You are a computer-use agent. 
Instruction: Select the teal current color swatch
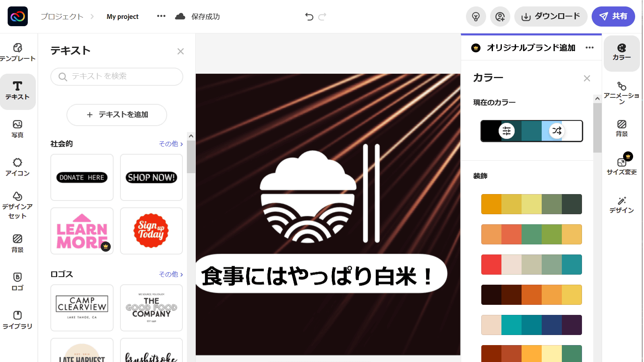[532, 131]
